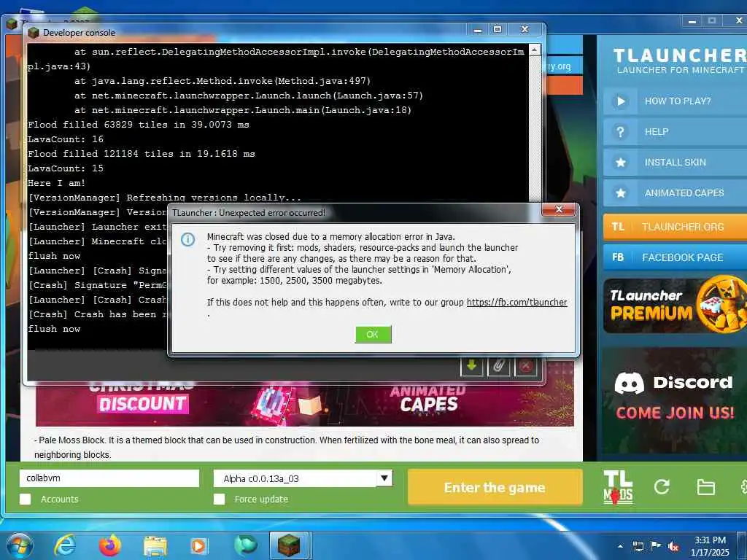
Task: Click the Developer console title bar icon
Action: pos(34,32)
